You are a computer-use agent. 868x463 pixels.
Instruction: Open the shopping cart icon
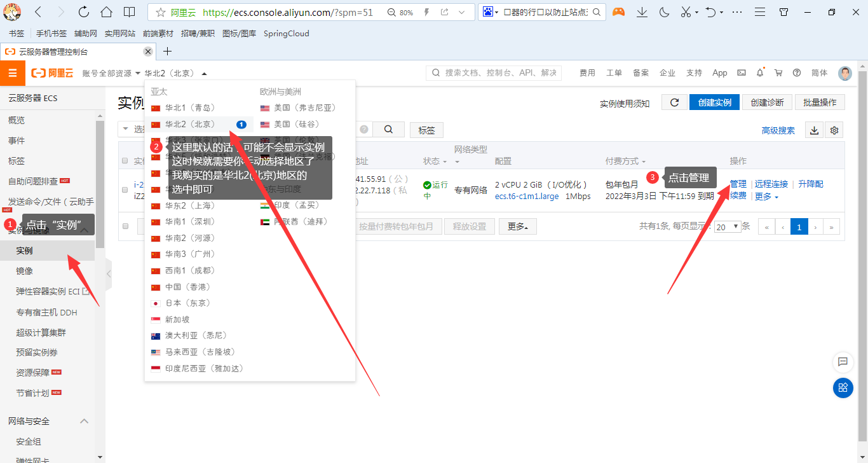pos(778,73)
